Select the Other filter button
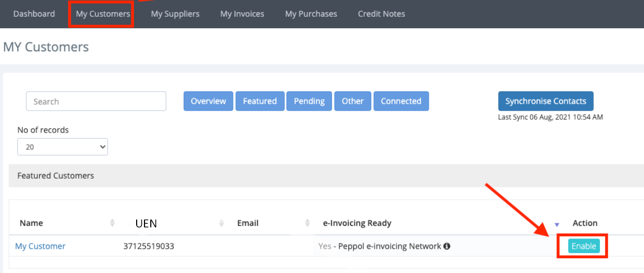644x273 pixels. click(x=353, y=101)
